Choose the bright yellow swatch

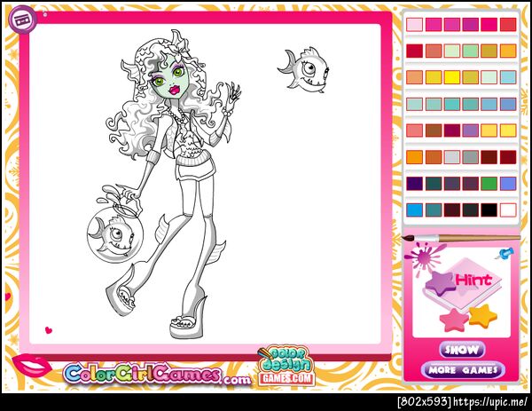tap(452, 77)
